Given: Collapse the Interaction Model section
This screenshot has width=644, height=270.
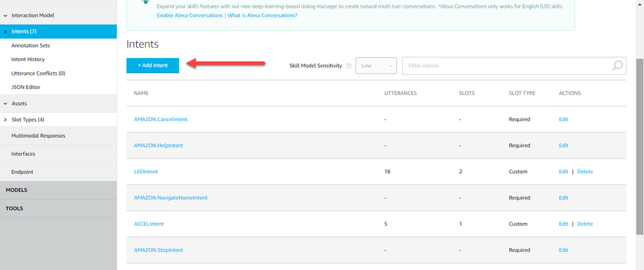Looking at the screenshot, I should (x=6, y=15).
